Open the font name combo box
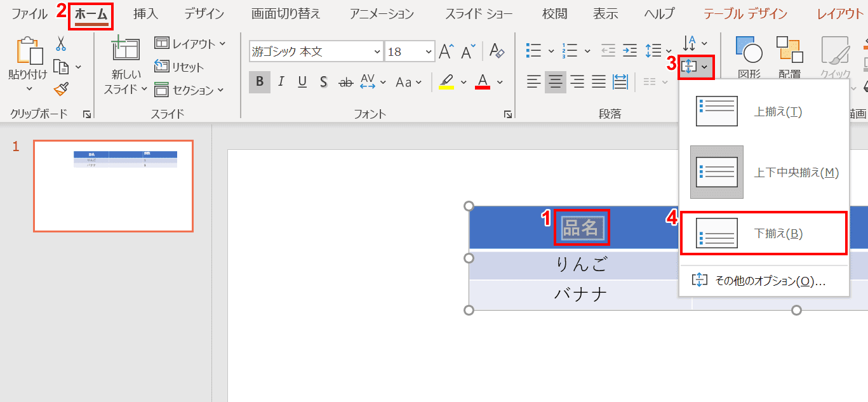Screen dimensions: 868x402 (x=316, y=51)
